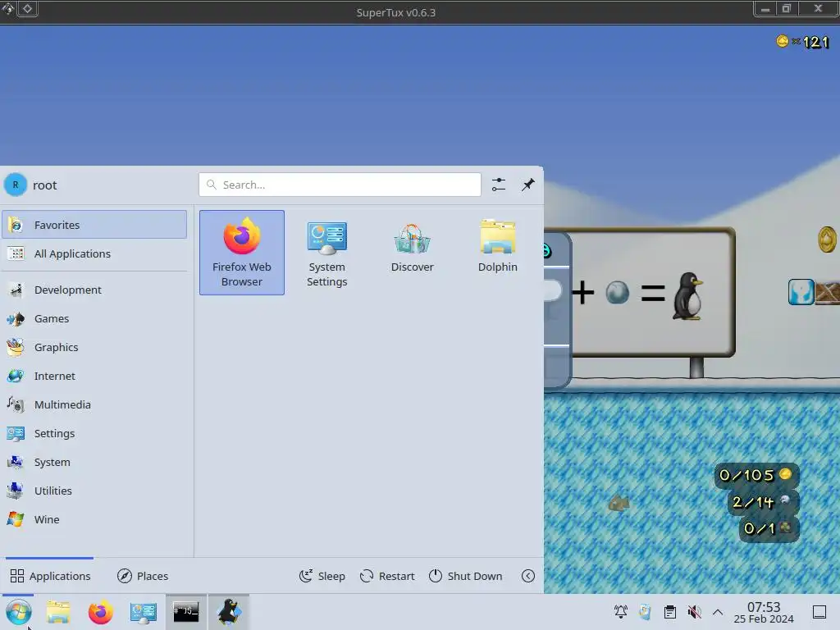Click the plus sign on the SuperTux signboard
This screenshot has height=630, width=840.
(583, 293)
